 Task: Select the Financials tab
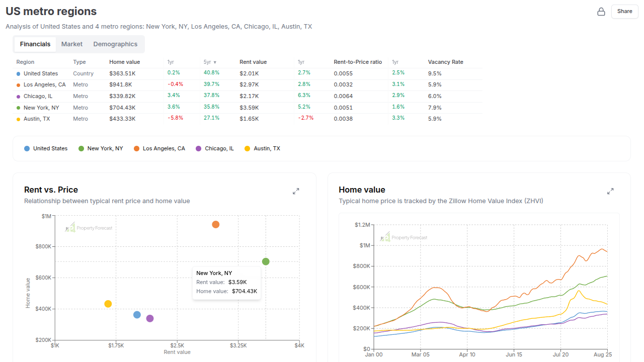[x=35, y=44]
